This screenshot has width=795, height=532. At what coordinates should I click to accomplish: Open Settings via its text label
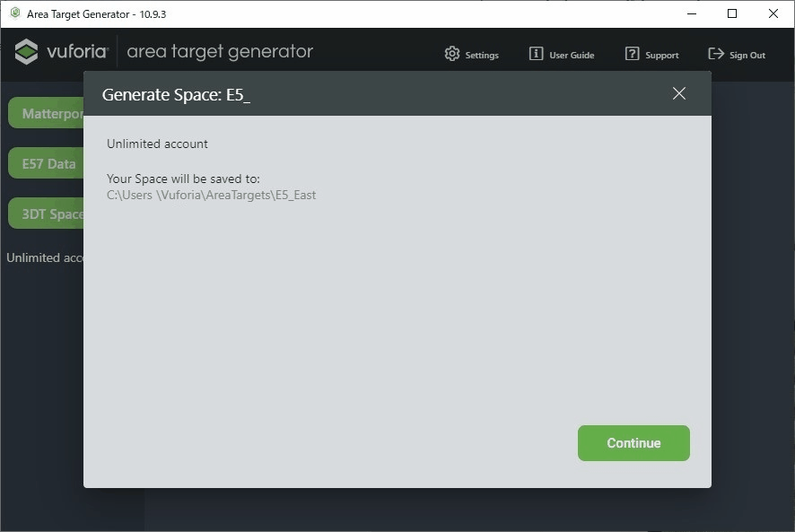tap(482, 56)
